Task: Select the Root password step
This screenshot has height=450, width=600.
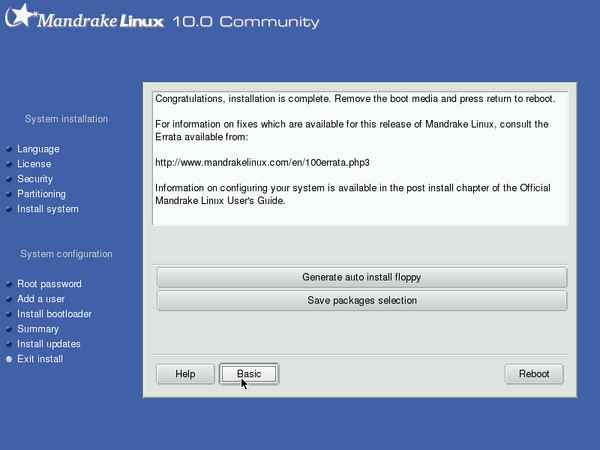Action: pos(49,284)
